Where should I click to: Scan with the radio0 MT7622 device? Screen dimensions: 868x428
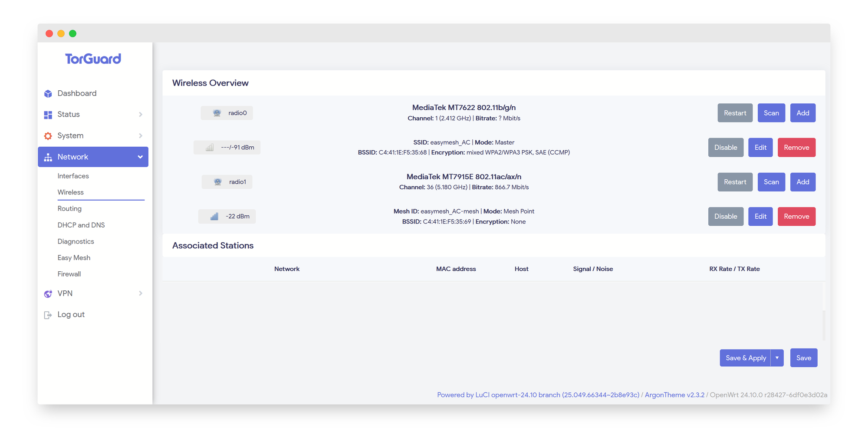coord(771,113)
